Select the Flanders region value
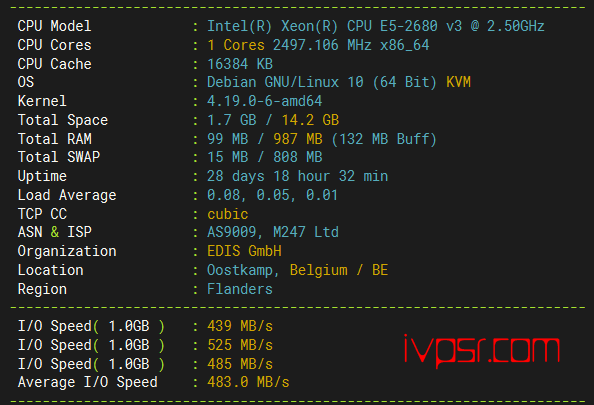This screenshot has width=594, height=405. (240, 289)
